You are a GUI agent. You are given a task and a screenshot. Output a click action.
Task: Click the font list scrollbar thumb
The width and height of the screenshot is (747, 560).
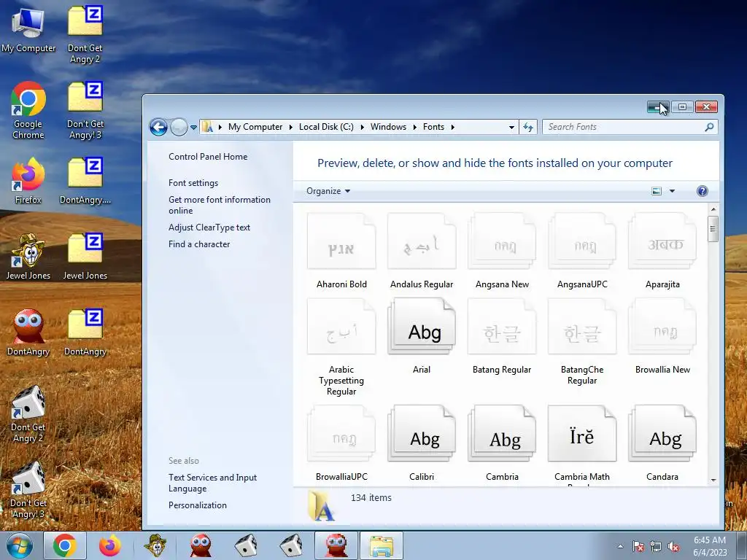[x=713, y=229]
